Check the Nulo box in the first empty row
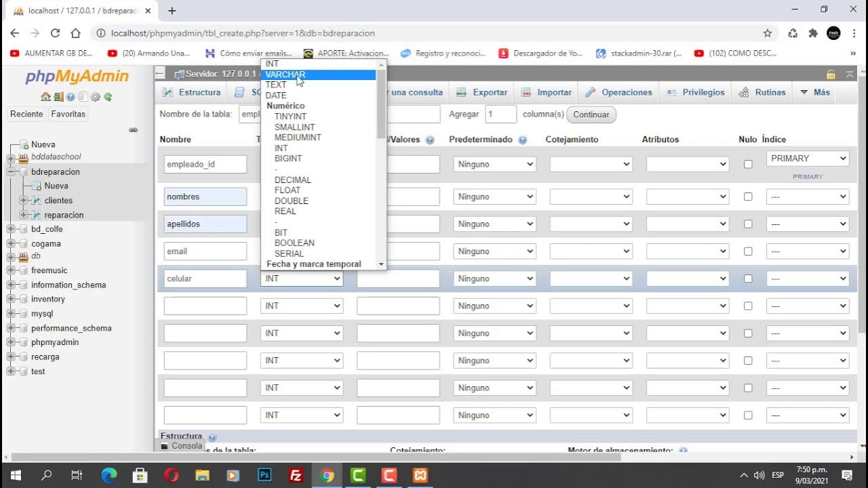868x488 pixels. coord(748,306)
